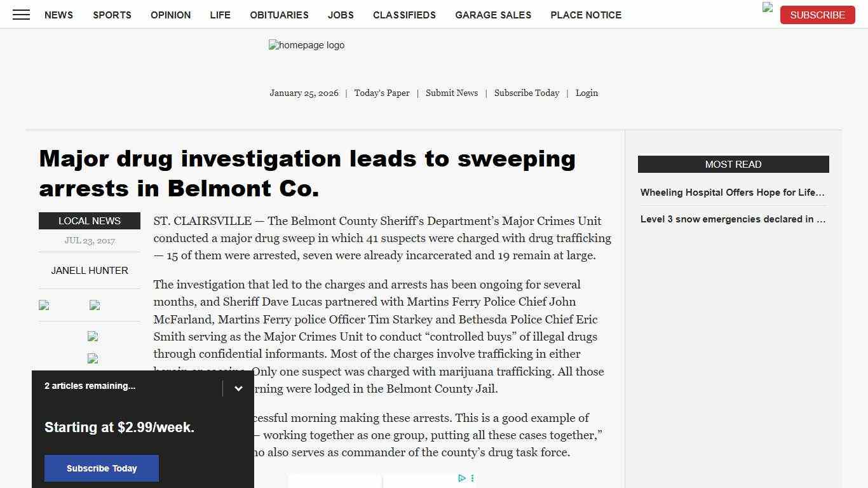
Task: Open the Submit News page
Action: point(451,93)
